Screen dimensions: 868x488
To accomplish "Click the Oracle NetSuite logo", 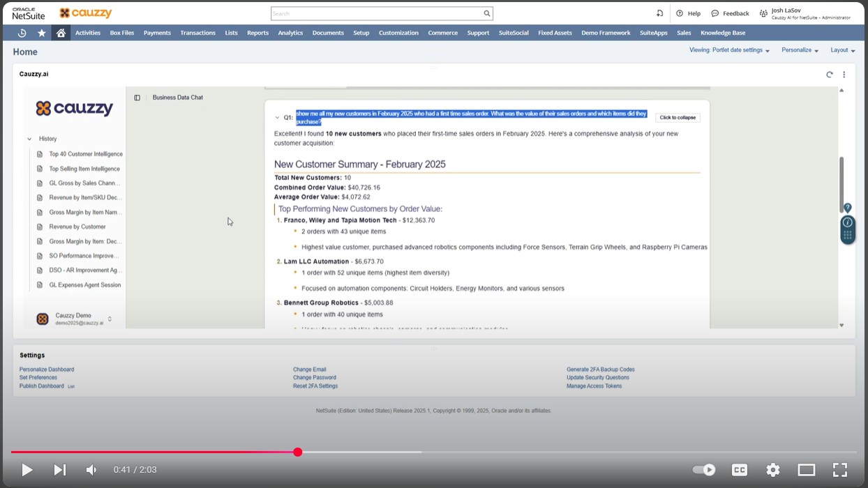I will (x=29, y=13).
